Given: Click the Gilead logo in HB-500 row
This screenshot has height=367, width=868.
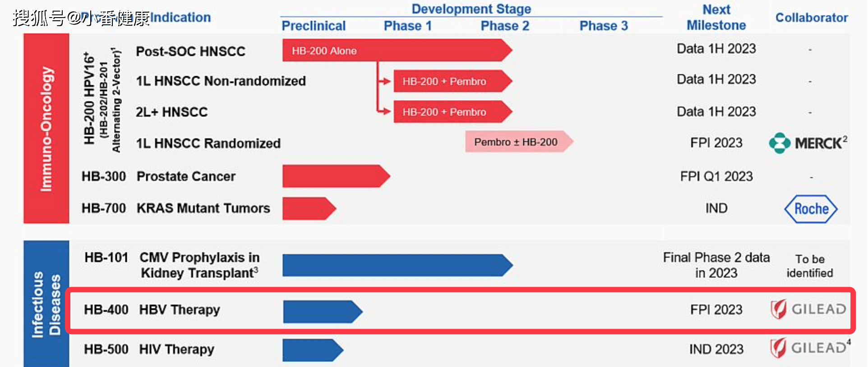Looking at the screenshot, I should [808, 348].
